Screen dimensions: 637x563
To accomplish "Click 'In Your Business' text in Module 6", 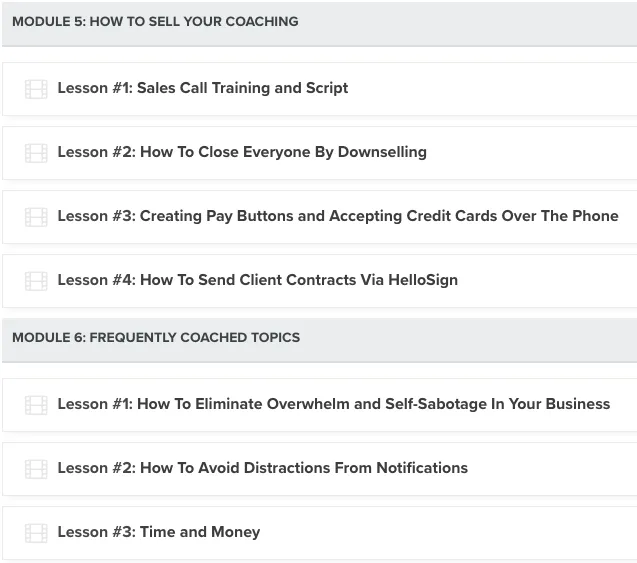I will click(x=550, y=404).
